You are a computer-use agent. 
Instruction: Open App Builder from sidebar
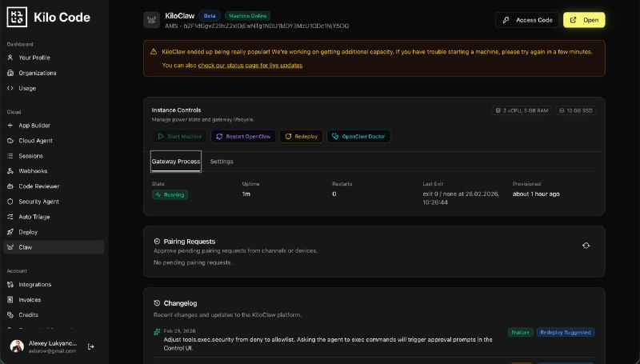click(x=34, y=126)
